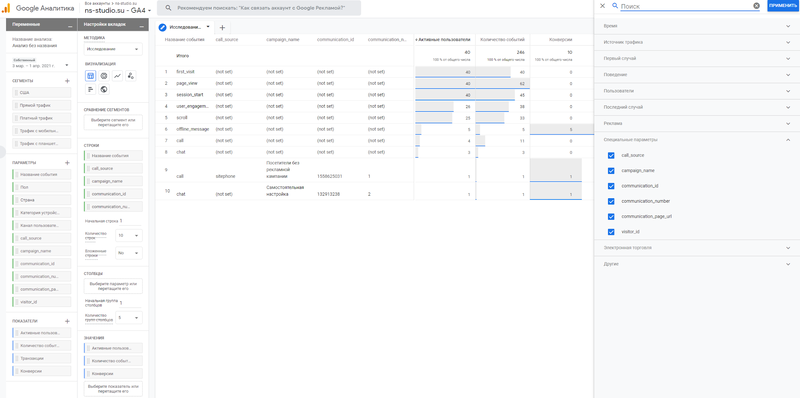Expand the Источник трафика category

[x=697, y=42]
